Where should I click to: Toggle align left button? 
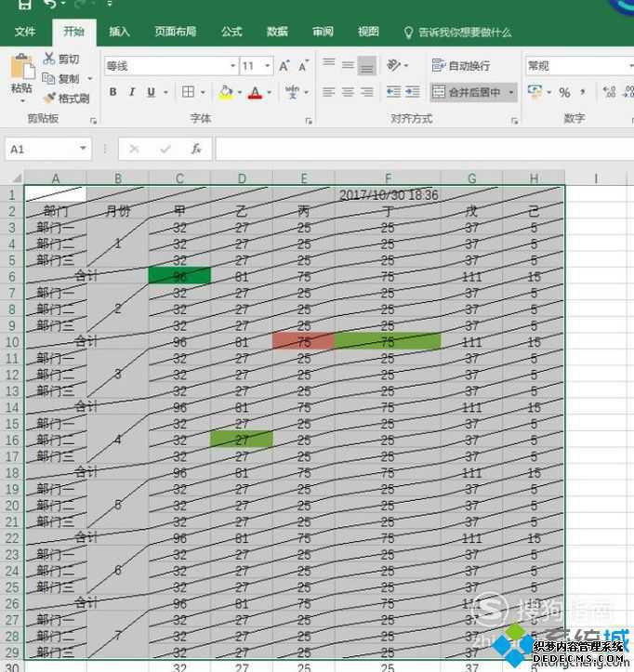pyautogui.click(x=329, y=92)
